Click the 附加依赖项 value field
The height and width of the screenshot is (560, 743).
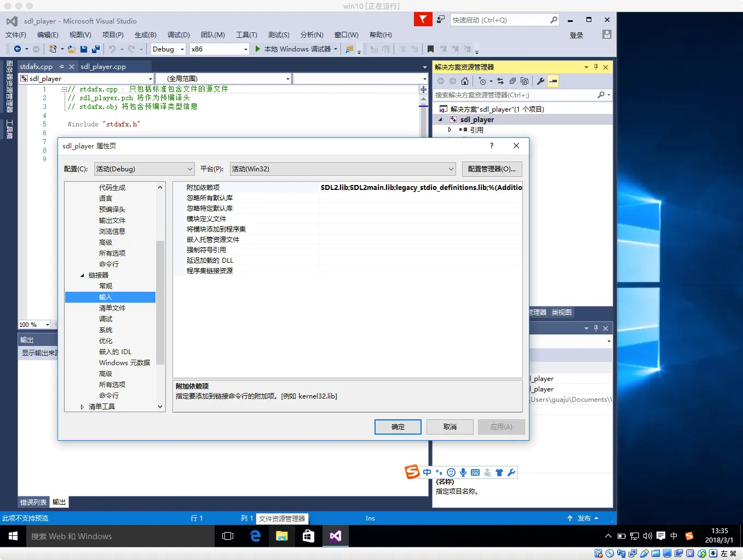coord(421,187)
